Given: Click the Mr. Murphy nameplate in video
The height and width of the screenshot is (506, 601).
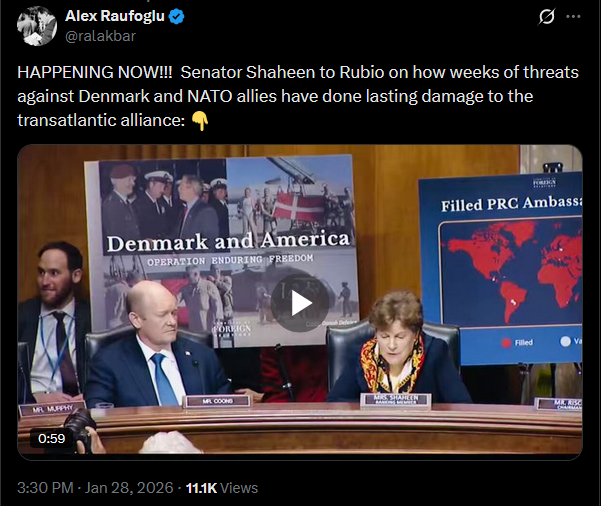Looking at the screenshot, I should pos(52,409).
